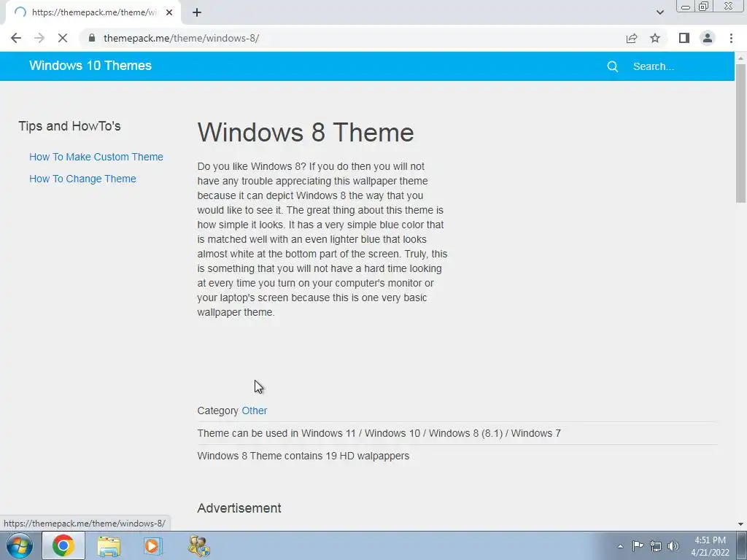Open the Other category link
This screenshot has width=747, height=560.
255,411
